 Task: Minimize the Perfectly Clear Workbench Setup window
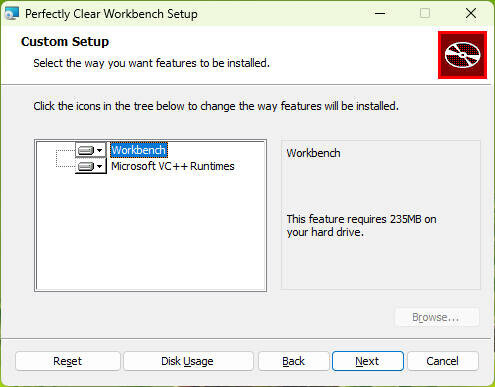click(x=380, y=13)
